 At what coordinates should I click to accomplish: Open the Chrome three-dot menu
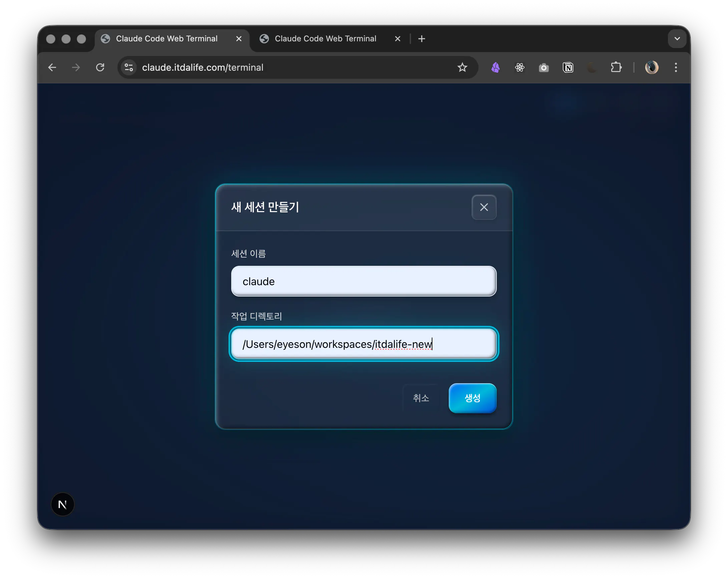tap(676, 67)
